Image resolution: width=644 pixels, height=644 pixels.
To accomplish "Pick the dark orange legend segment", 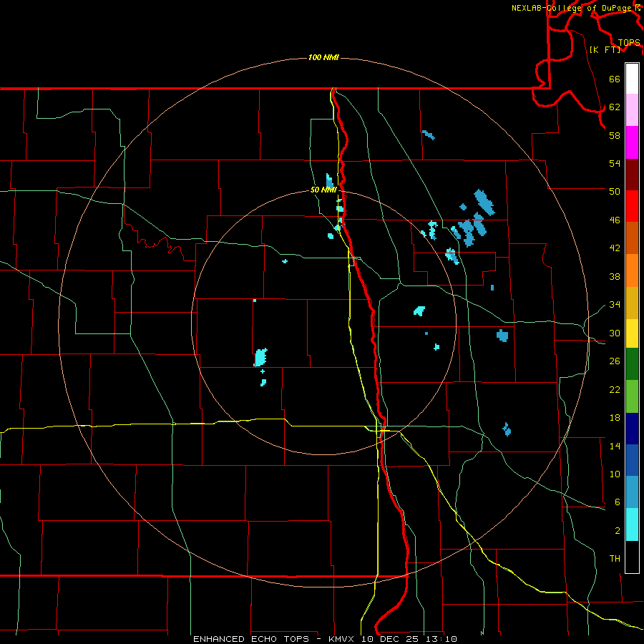I will (632, 238).
